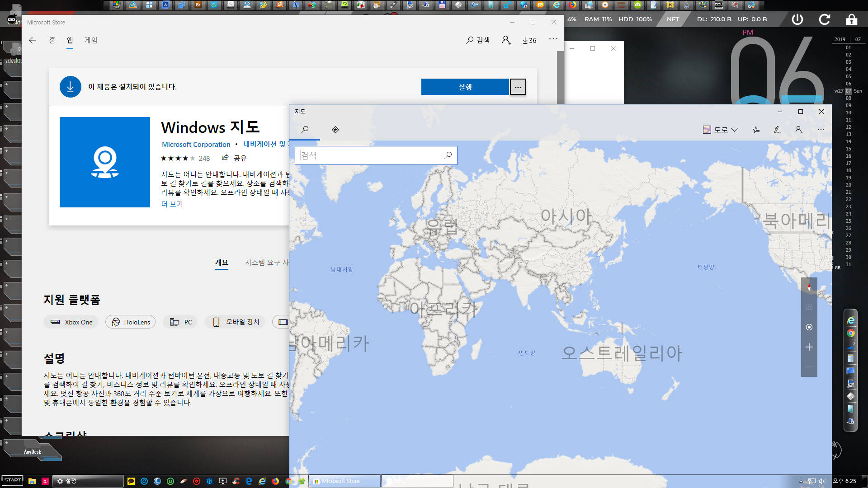Screen dimensions: 868x488
Task: Click the NET indicator in top bar
Action: click(673, 19)
